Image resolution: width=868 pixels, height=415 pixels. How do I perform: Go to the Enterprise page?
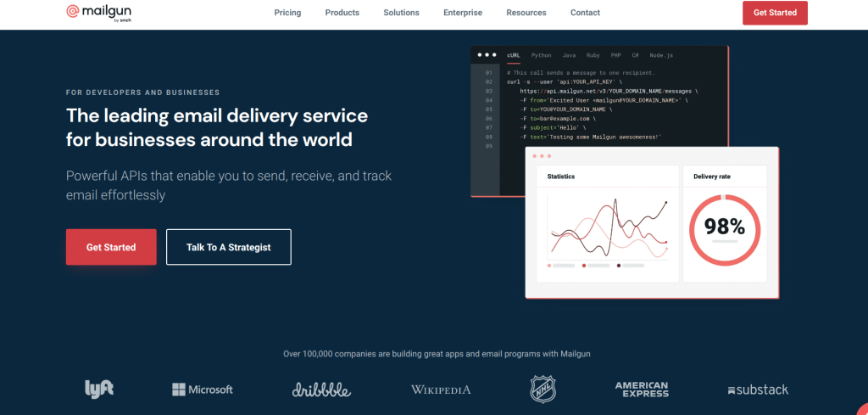click(x=463, y=13)
